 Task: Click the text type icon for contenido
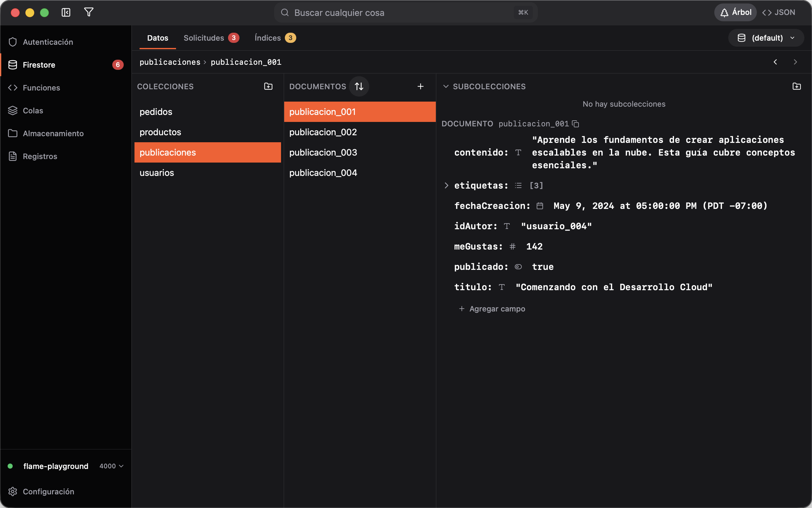pyautogui.click(x=518, y=152)
